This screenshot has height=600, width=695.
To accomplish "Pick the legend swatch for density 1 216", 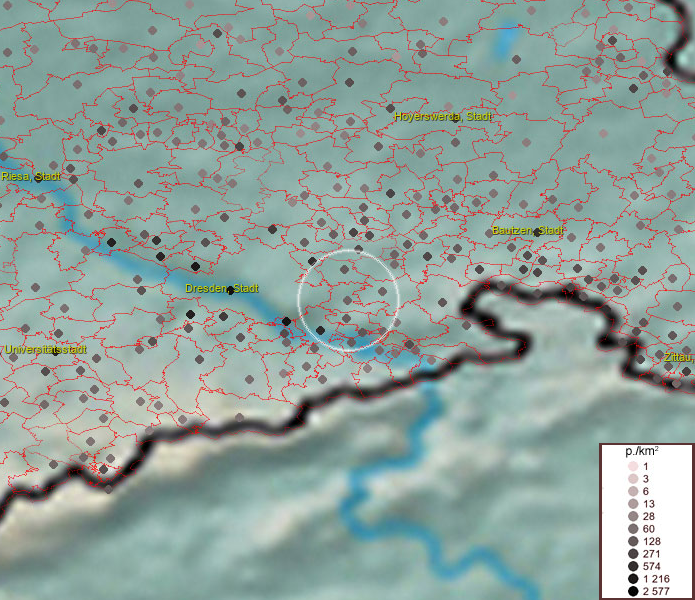I will (x=633, y=578).
